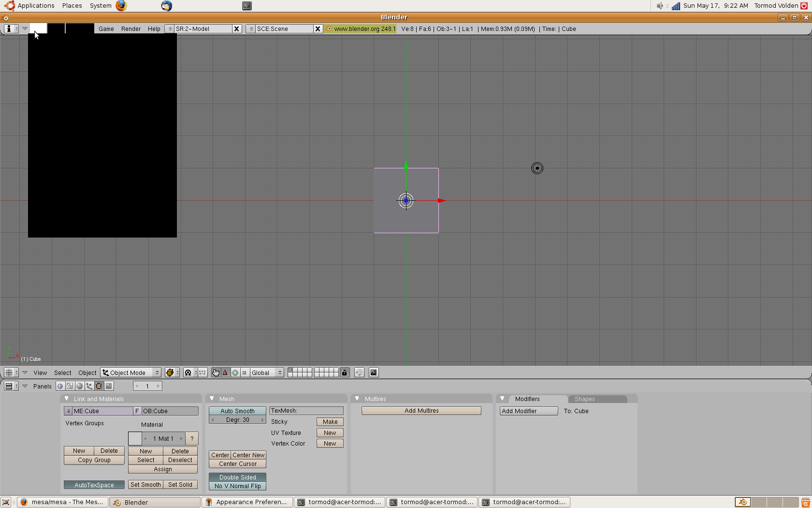Toggle the Double Sided mesh option
Image resolution: width=812 pixels, height=508 pixels.
point(237,477)
